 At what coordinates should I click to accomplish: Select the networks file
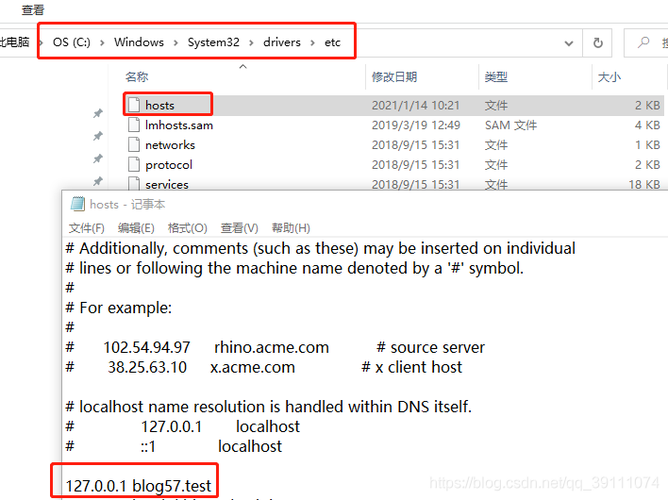(x=394, y=145)
